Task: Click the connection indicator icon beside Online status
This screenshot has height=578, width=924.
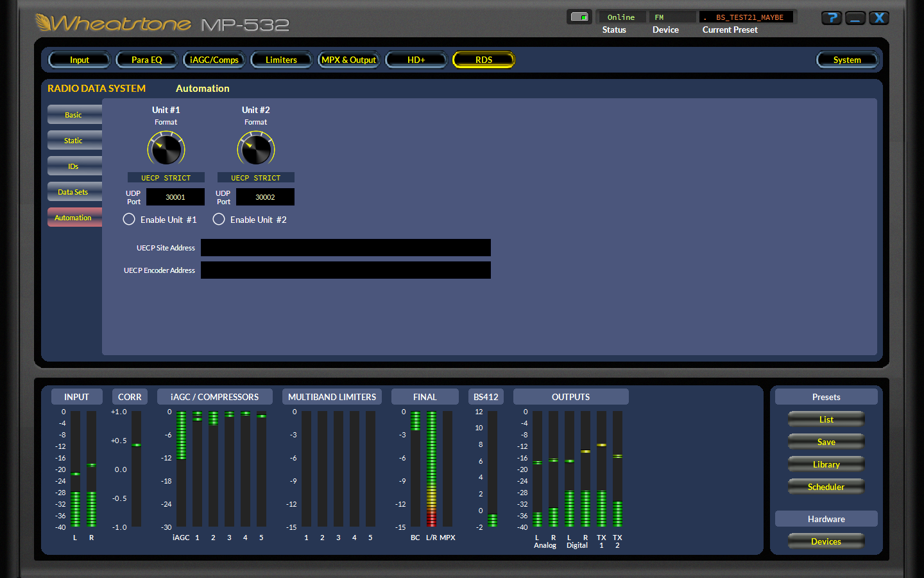Action: click(579, 17)
